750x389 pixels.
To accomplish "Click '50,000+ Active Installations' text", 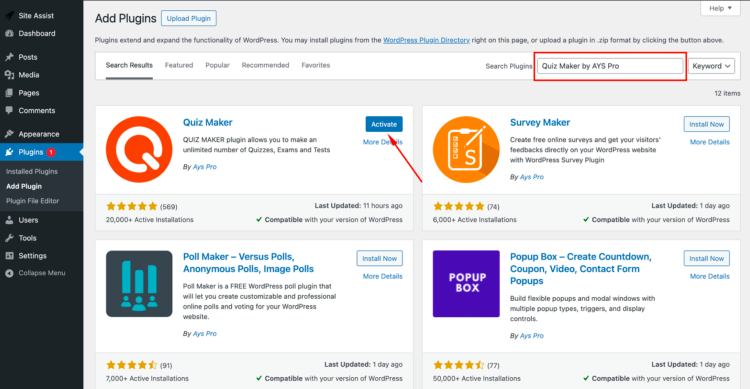I will click(x=476, y=378).
